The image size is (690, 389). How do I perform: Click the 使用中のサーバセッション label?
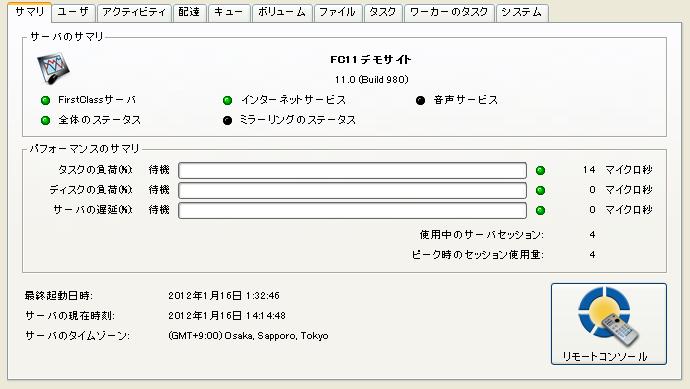pyautogui.click(x=481, y=235)
